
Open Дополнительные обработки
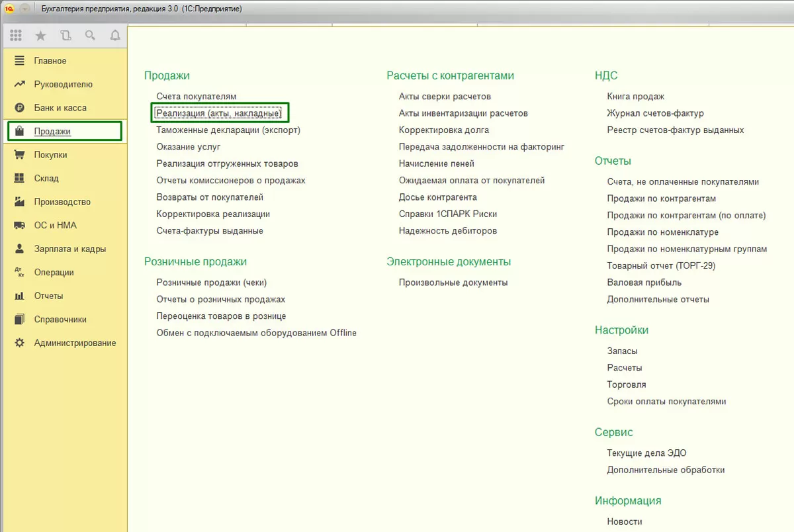[x=666, y=470]
